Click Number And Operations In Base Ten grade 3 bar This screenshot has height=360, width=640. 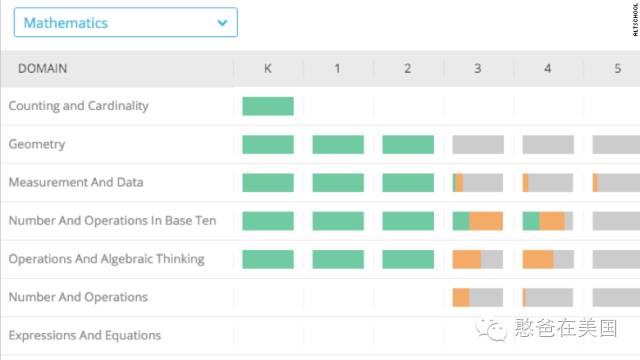point(478,221)
